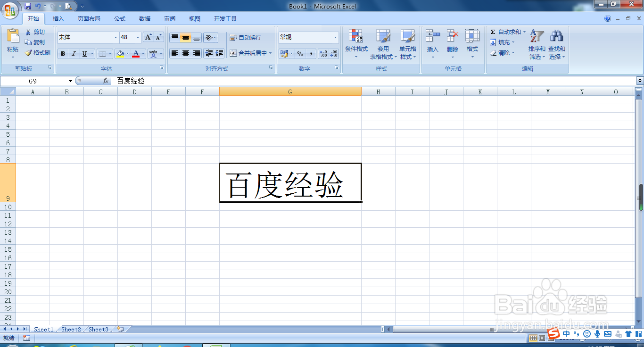Click the 删除 cells button

coord(453,44)
